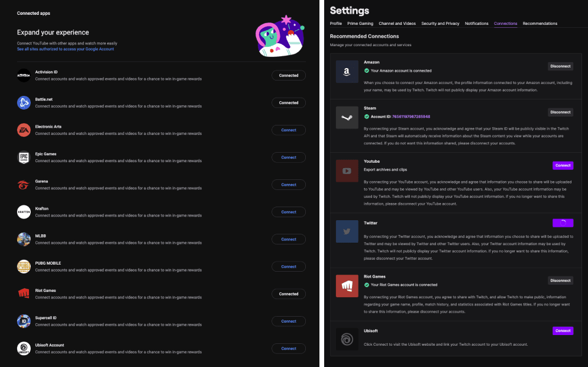Click the green check beside Amazon connected status

point(366,70)
